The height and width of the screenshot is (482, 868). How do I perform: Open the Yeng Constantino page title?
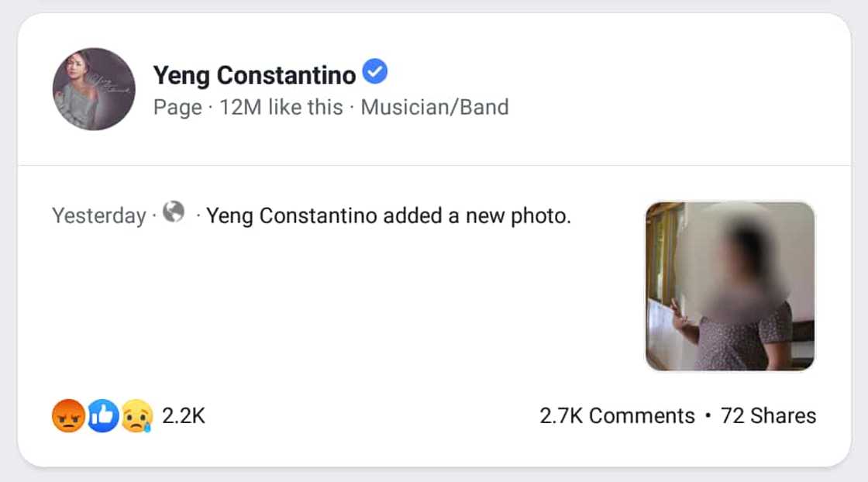pyautogui.click(x=254, y=75)
